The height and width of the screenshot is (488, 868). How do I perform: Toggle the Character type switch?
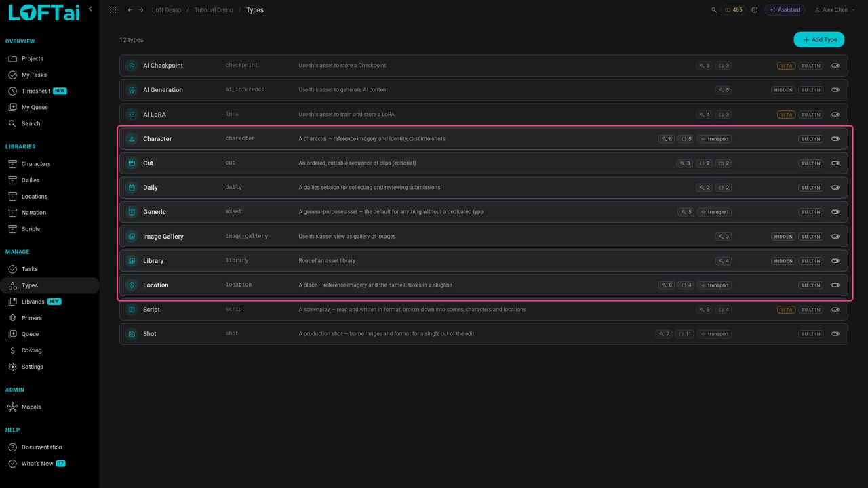click(835, 139)
